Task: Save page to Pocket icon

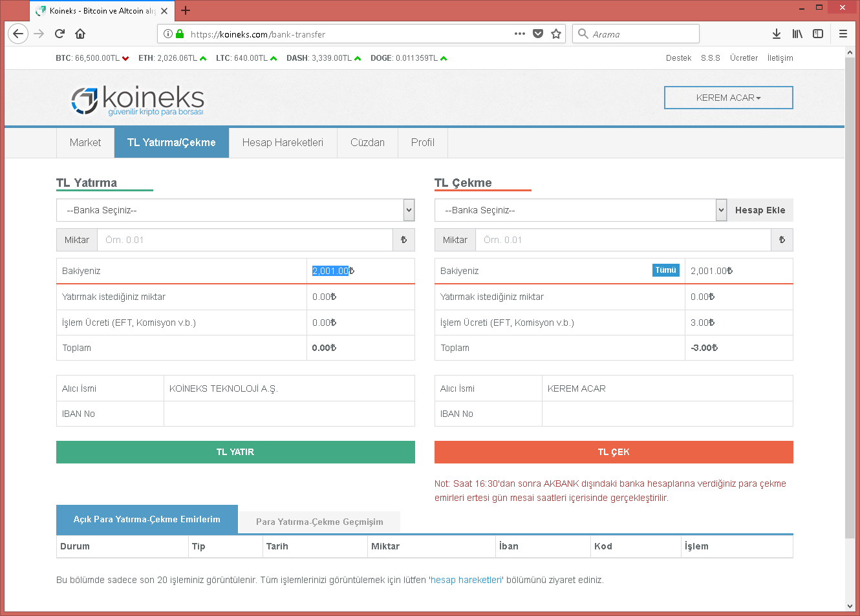Action: pyautogui.click(x=538, y=34)
